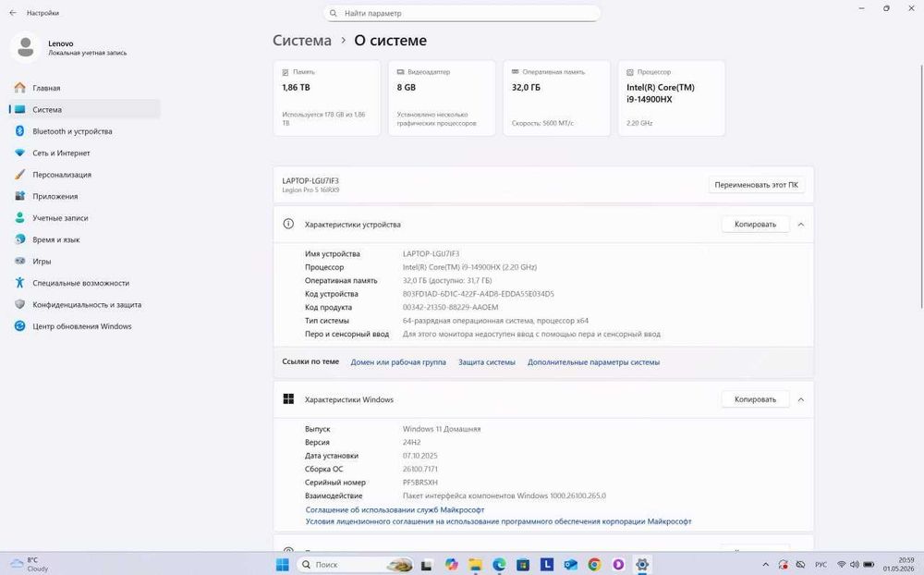
Task: Click the Игры gamepad icon
Action: click(20, 261)
